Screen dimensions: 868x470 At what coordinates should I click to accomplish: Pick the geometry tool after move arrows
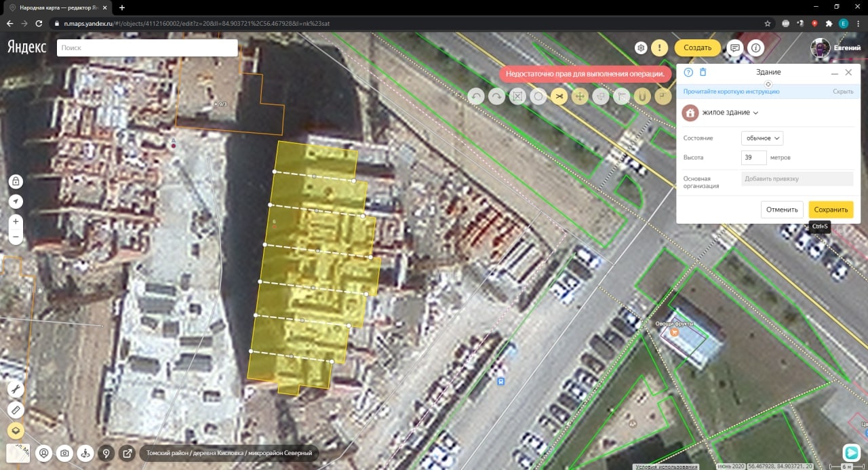600,96
